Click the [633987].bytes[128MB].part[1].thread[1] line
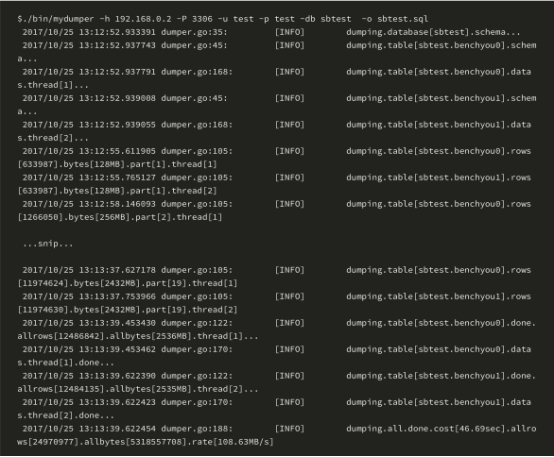Image resolution: width=554 pixels, height=457 pixels. click(x=117, y=164)
